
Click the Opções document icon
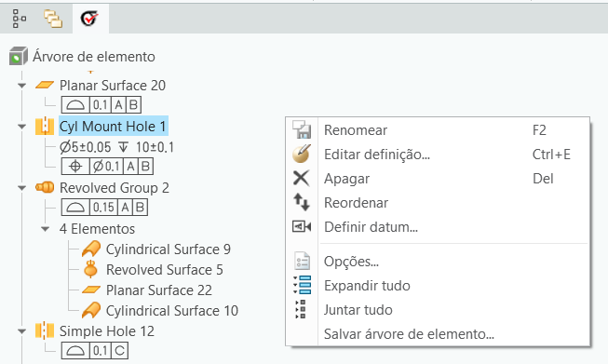coord(302,261)
